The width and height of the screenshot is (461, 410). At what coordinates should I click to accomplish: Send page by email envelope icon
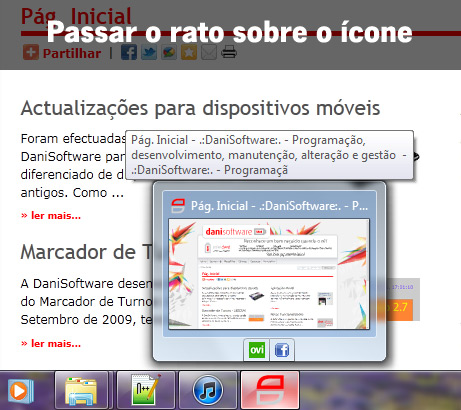pyautogui.click(x=209, y=52)
